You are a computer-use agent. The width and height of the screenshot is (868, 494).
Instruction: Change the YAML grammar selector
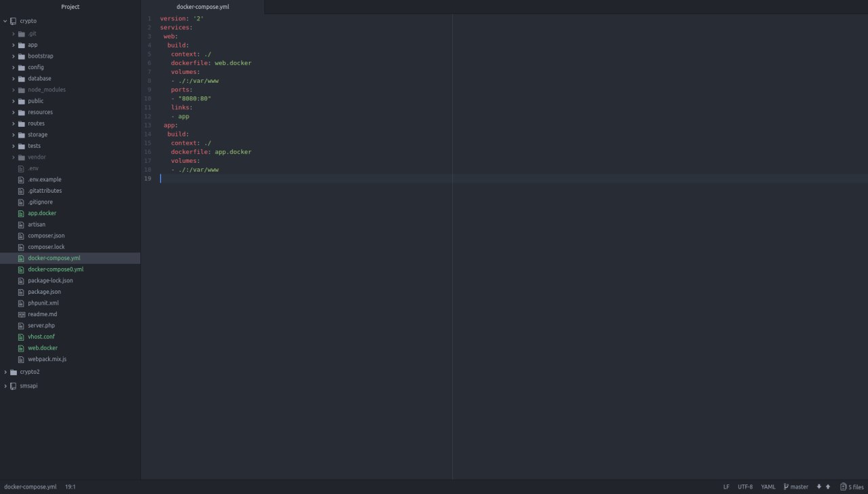click(x=768, y=487)
